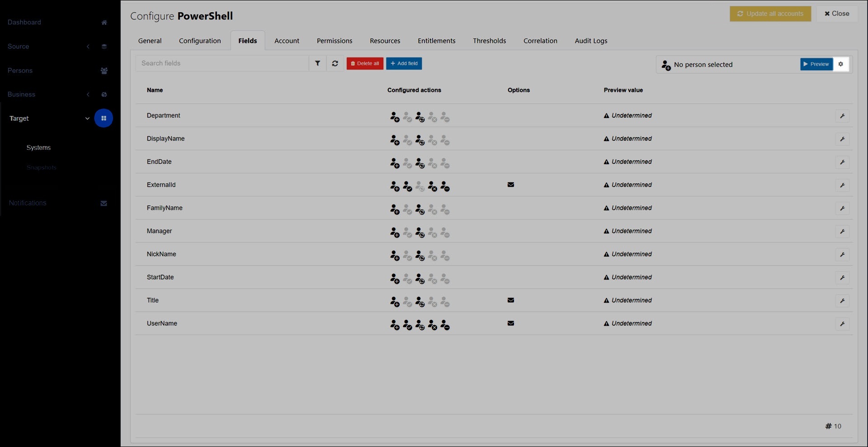This screenshot has width=868, height=447.
Task: Edit the DisplayName field with wrench icon
Action: point(842,139)
